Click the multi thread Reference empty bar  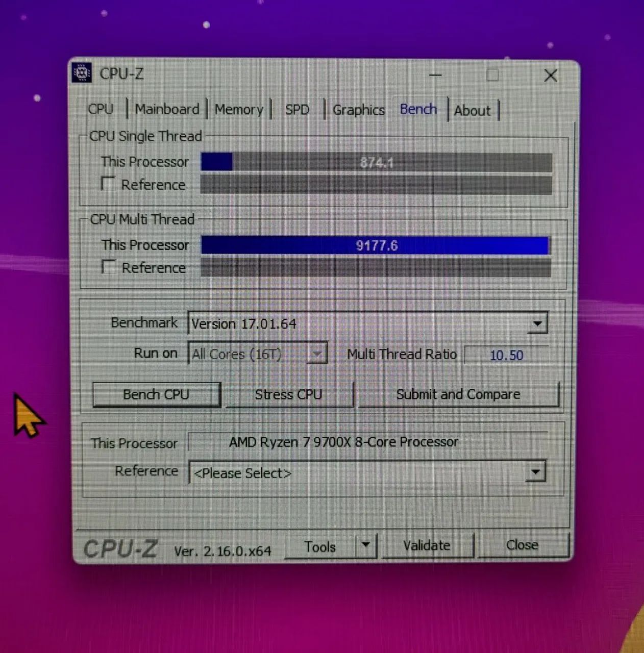click(x=376, y=267)
